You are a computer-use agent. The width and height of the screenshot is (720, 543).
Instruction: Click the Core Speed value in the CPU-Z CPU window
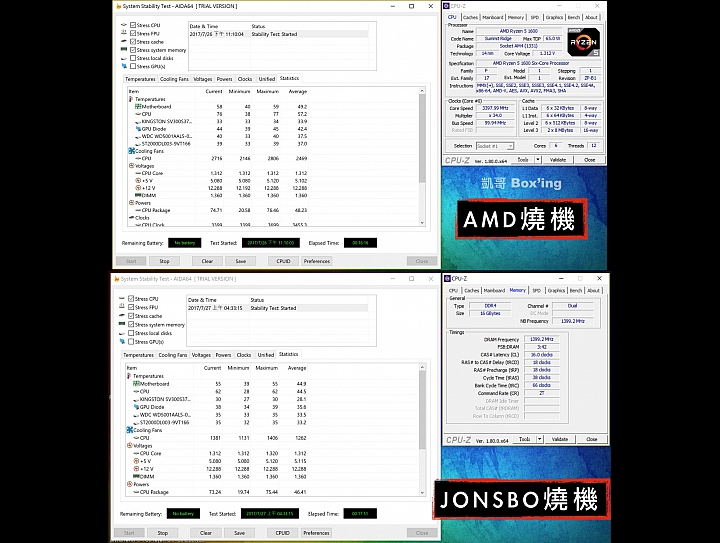tap(495, 108)
